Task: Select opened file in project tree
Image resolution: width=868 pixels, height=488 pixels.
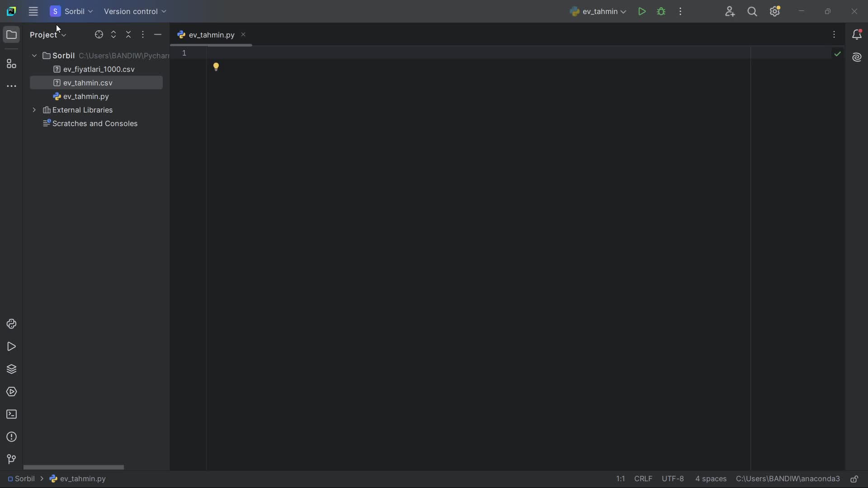Action: click(x=99, y=35)
